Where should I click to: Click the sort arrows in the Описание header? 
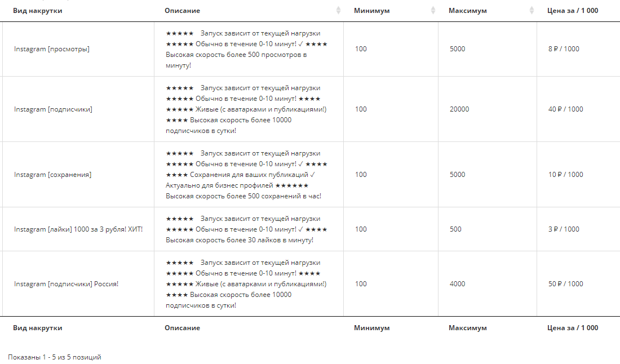(x=338, y=11)
